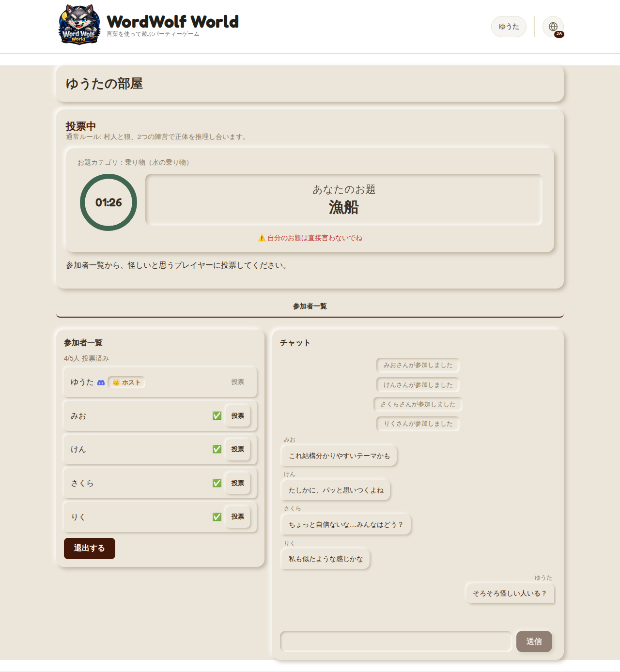Click the 4/5人 投票済み vote count
This screenshot has height=672, width=620.
point(86,359)
